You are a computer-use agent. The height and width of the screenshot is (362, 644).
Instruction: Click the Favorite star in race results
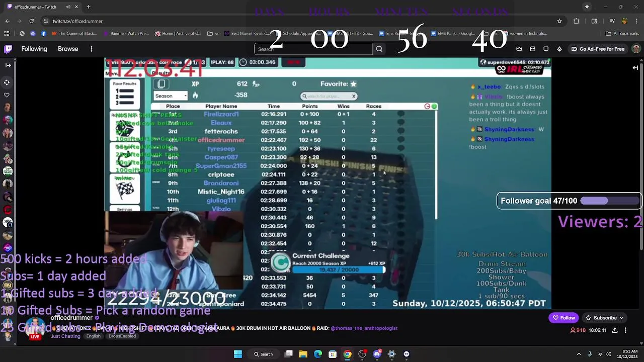tap(353, 84)
